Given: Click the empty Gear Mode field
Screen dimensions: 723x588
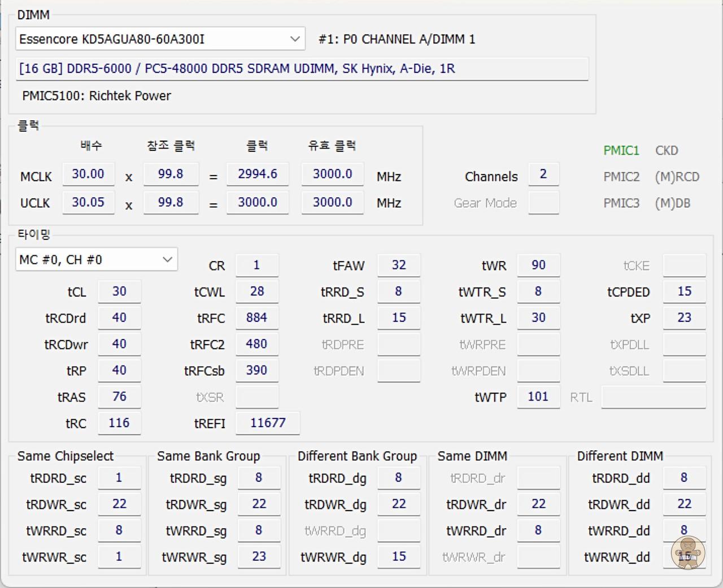Looking at the screenshot, I should 543,203.
